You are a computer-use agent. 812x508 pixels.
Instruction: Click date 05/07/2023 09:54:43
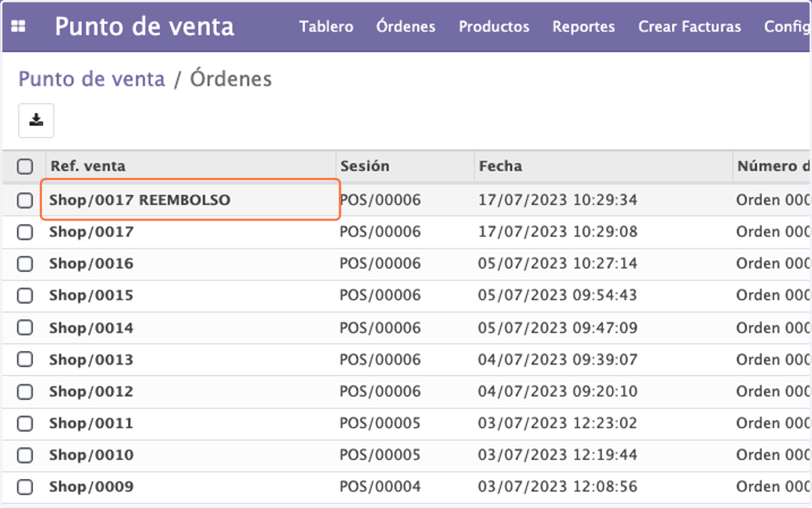pyautogui.click(x=558, y=296)
